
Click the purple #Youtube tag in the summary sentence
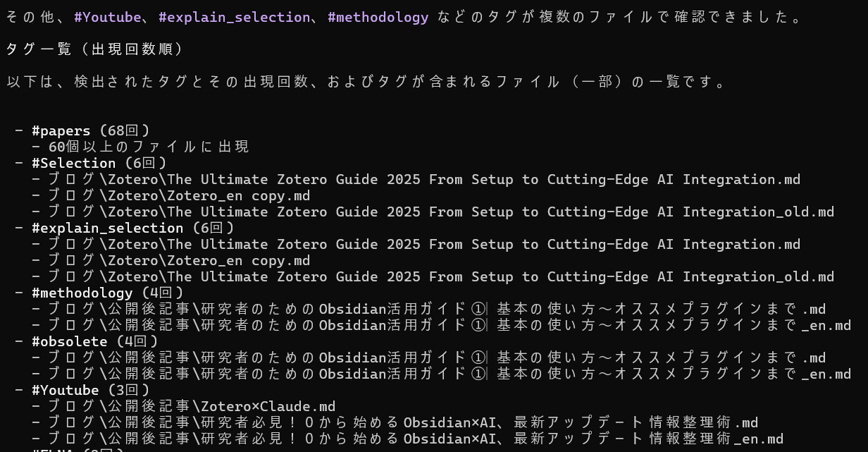coord(107,17)
